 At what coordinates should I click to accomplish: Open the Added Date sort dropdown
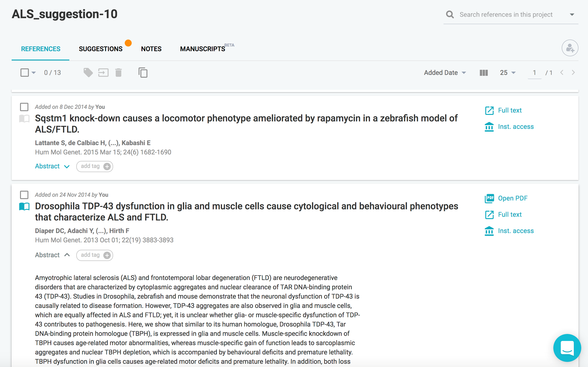(x=445, y=73)
